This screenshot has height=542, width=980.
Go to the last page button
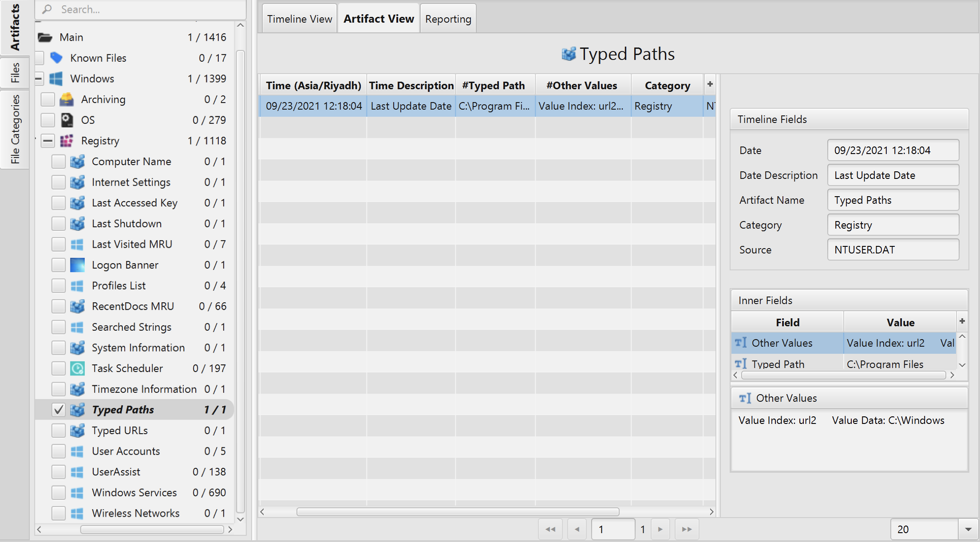click(687, 529)
